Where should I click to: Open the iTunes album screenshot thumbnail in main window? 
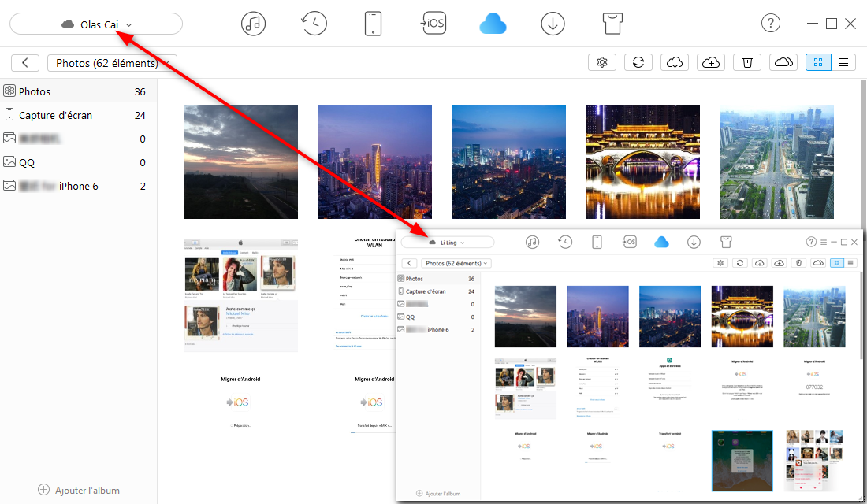click(x=240, y=295)
